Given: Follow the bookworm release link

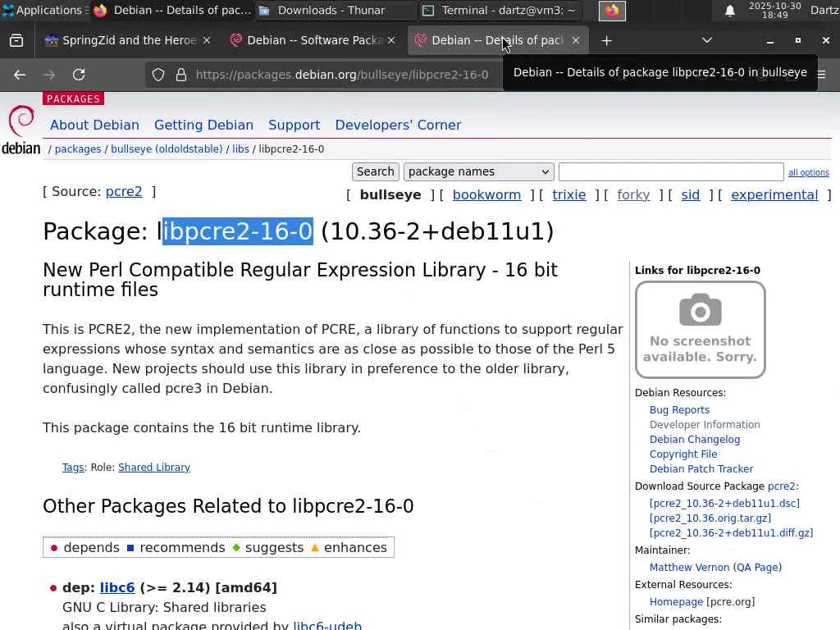Looking at the screenshot, I should click(x=486, y=194).
